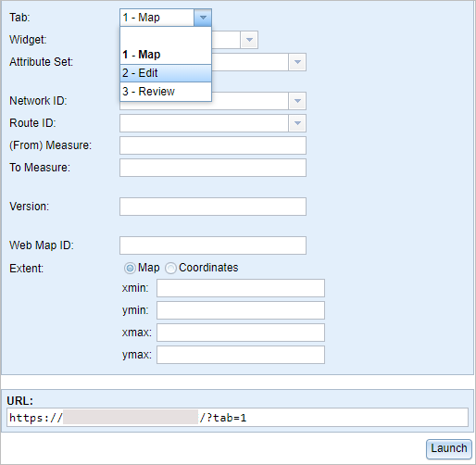Click the xmin coordinate field
The image size is (476, 465).
[241, 288]
